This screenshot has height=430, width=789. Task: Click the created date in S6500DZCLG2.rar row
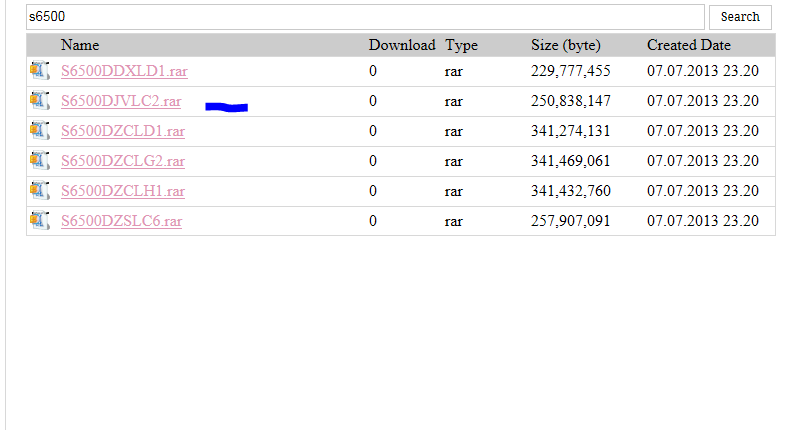(703, 161)
